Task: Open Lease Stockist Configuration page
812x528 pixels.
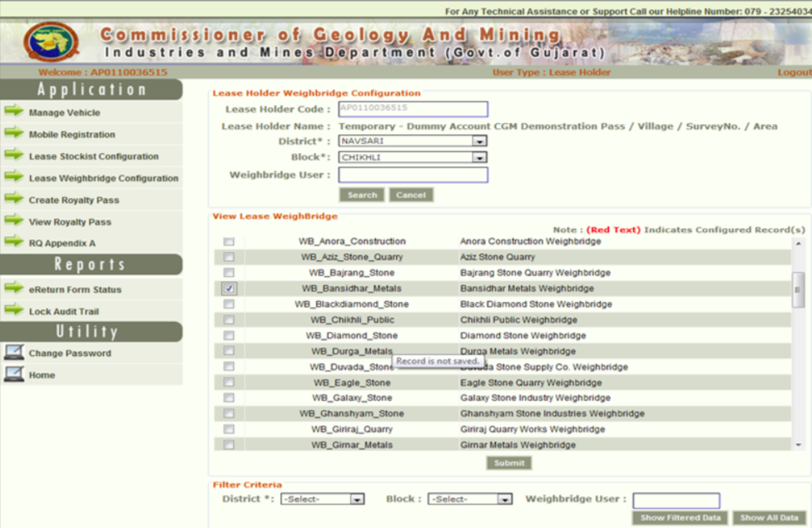Action: [x=94, y=156]
